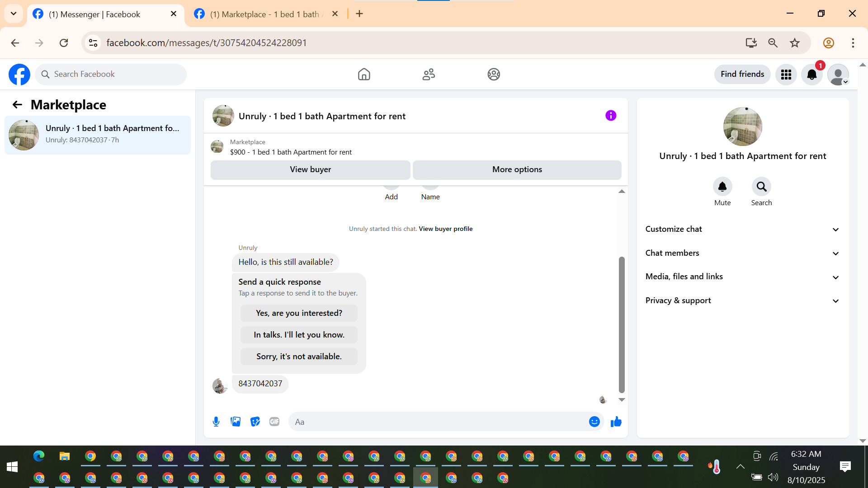
Task: Open the emoji picker smiley icon
Action: point(594,422)
